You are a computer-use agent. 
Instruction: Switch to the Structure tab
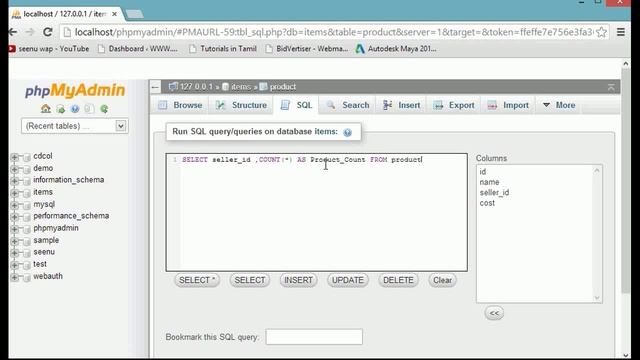[241, 105]
